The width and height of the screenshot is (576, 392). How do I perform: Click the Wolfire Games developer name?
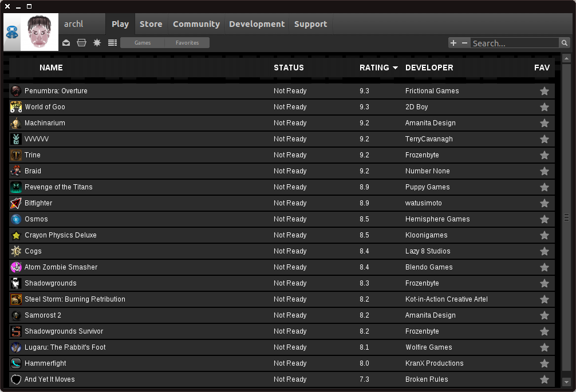pos(429,347)
